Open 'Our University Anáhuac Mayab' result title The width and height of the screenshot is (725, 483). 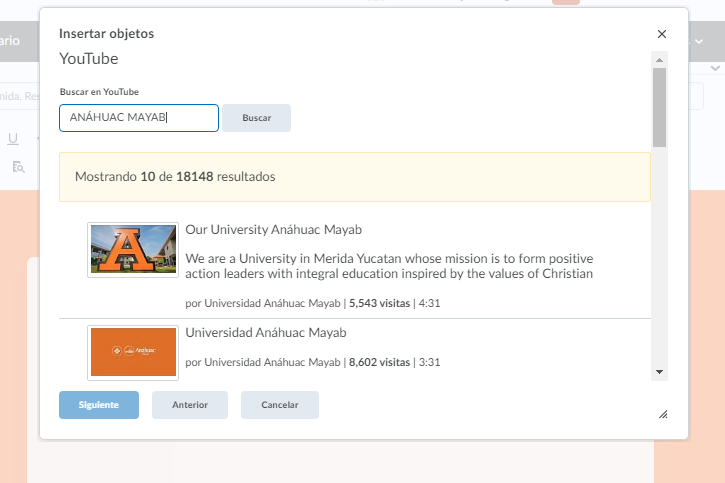tap(273, 230)
